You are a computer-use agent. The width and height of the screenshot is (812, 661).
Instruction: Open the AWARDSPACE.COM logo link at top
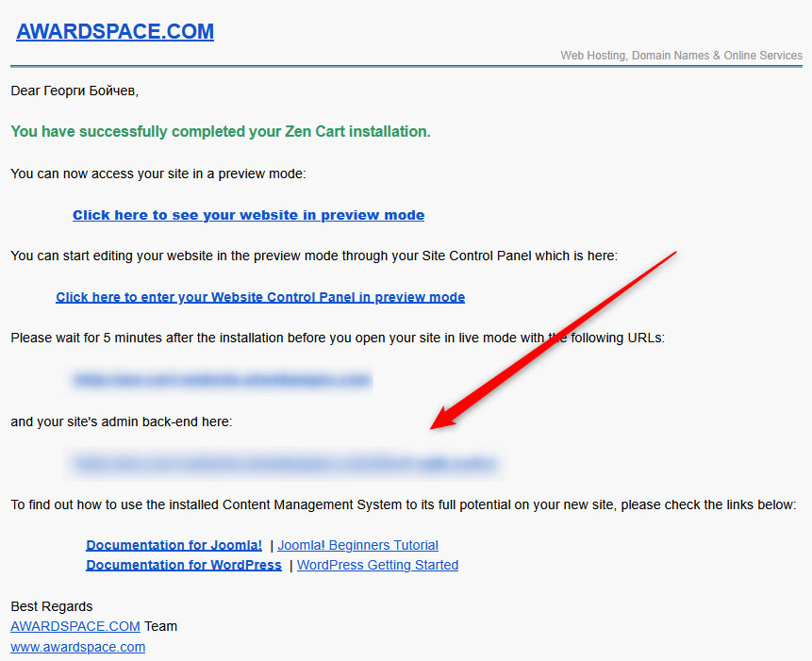[x=114, y=31]
